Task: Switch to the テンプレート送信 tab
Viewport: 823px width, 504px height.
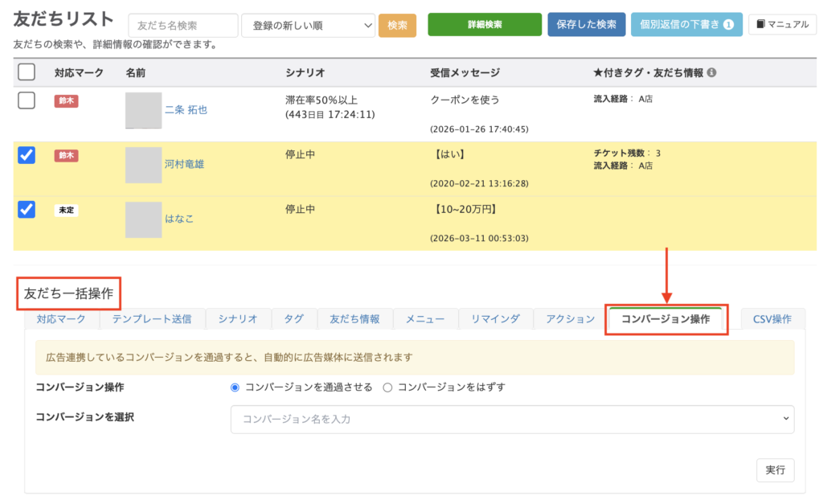Action: (x=151, y=319)
